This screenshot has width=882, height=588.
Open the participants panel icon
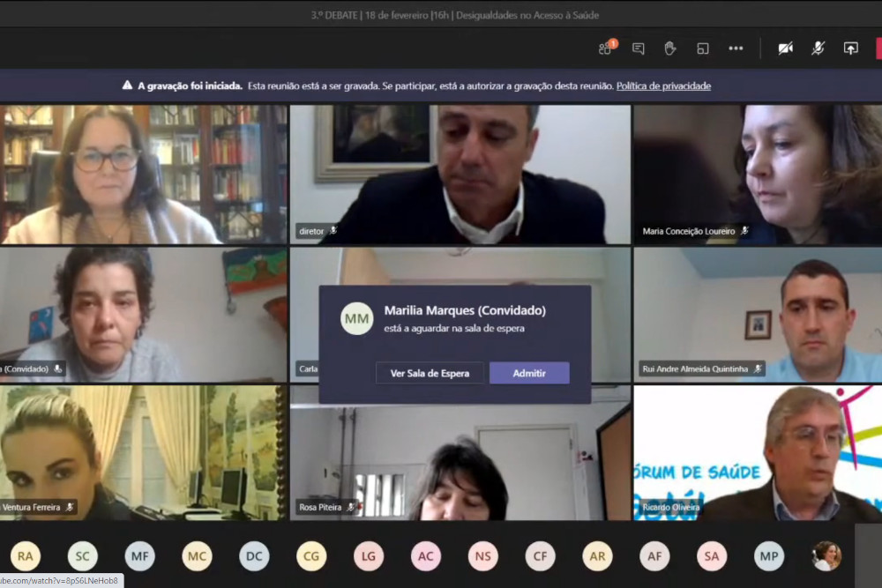point(606,48)
